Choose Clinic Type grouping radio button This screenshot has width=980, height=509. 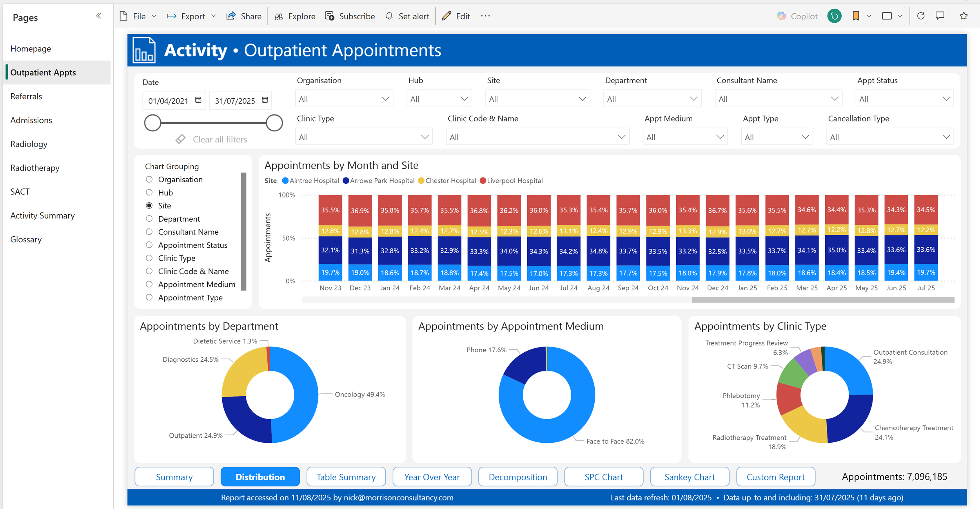(149, 258)
